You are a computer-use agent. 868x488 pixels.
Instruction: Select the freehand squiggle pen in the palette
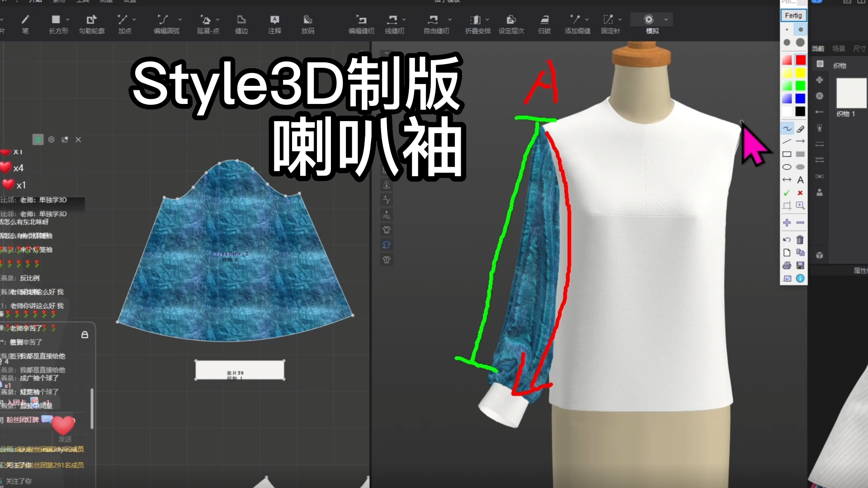(x=787, y=129)
